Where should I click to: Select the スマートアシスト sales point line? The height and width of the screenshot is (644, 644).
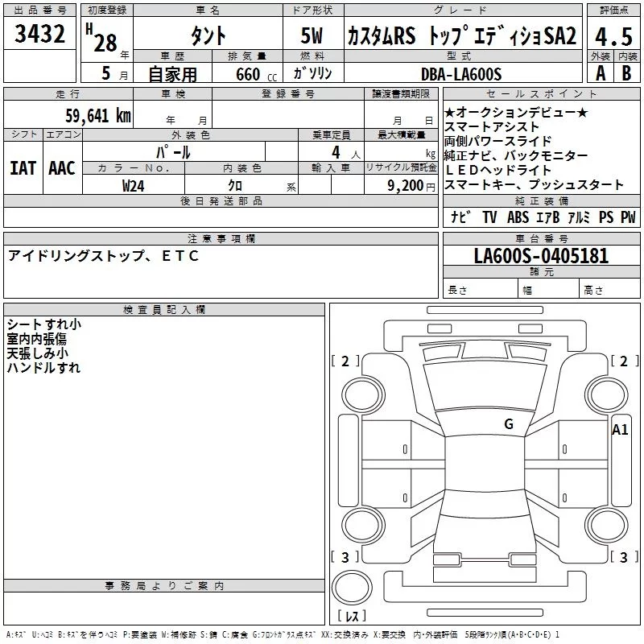click(491, 126)
